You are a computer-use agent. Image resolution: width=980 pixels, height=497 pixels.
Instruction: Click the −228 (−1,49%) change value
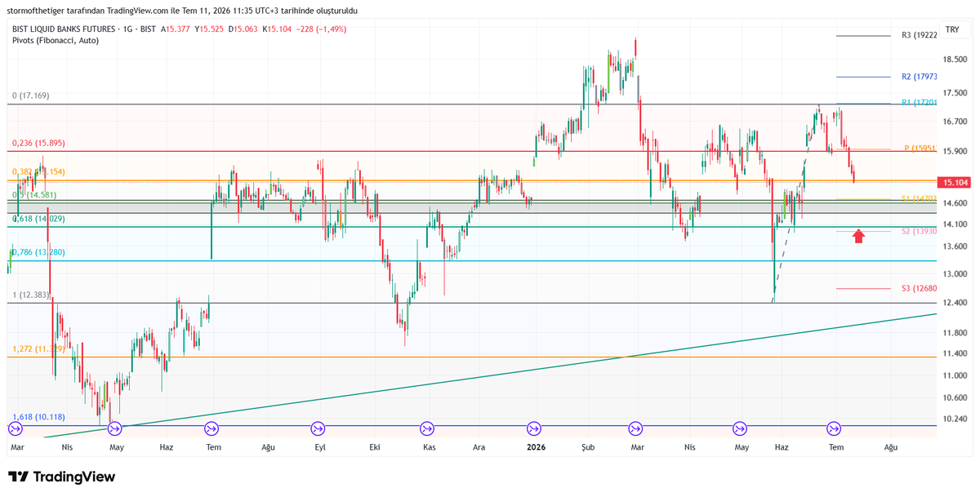pyautogui.click(x=322, y=29)
